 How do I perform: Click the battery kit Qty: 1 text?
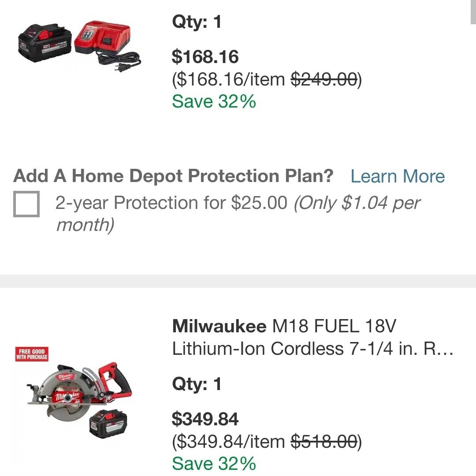(197, 22)
